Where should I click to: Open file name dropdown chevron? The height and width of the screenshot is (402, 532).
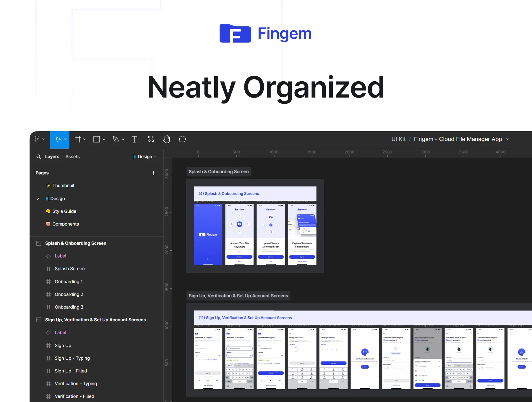pos(507,139)
